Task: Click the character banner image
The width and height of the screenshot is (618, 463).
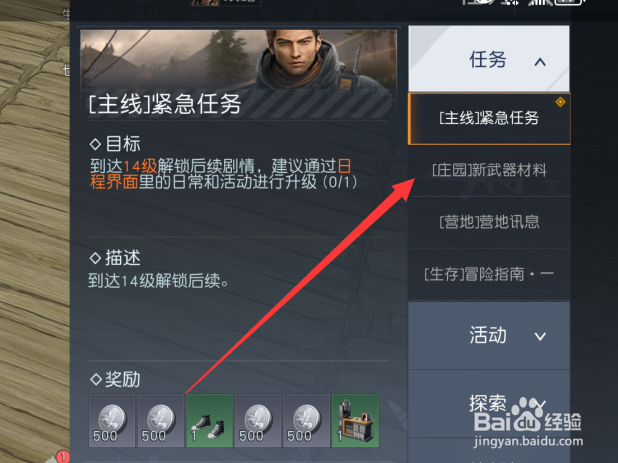Action: tap(238, 74)
